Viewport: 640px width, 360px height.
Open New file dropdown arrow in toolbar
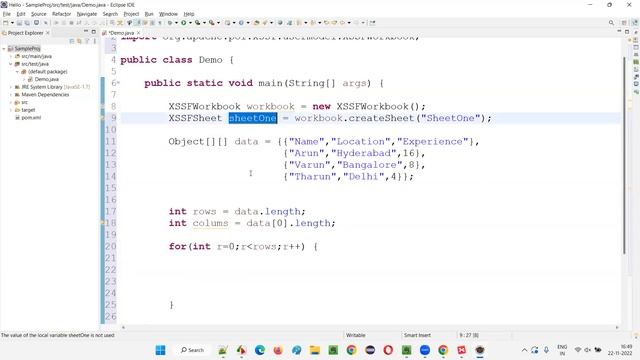12,23
